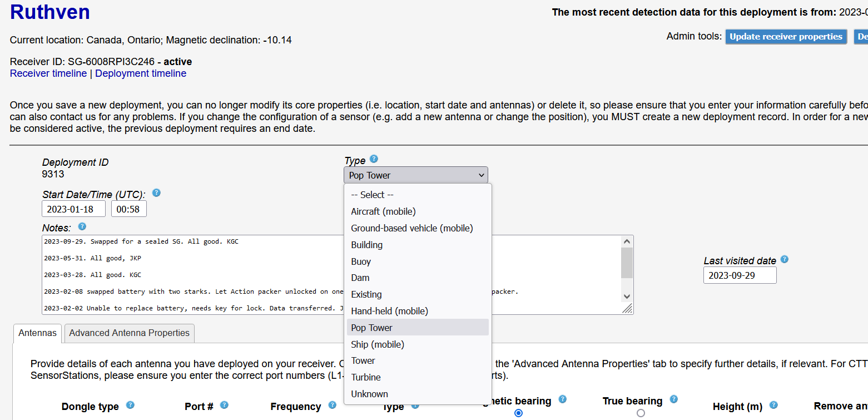Image resolution: width=868 pixels, height=420 pixels.
Task: Click help icon beside Start Date/Time
Action: [x=156, y=193]
